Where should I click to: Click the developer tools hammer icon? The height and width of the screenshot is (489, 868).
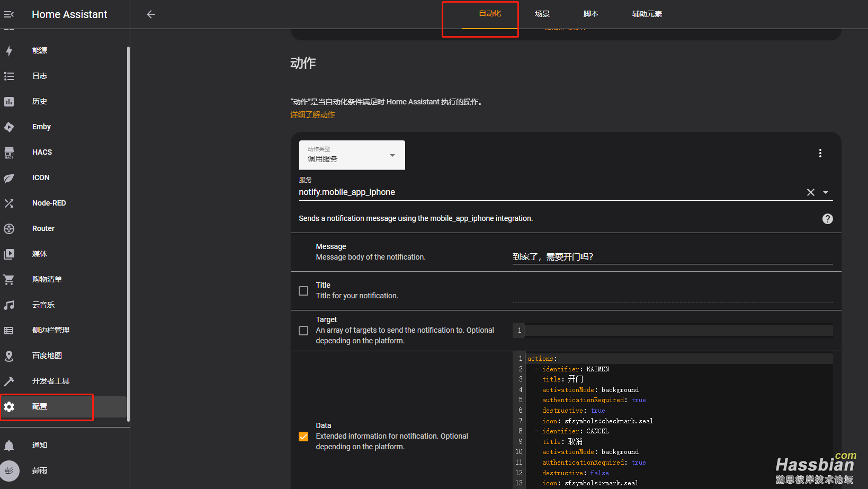[x=9, y=381]
